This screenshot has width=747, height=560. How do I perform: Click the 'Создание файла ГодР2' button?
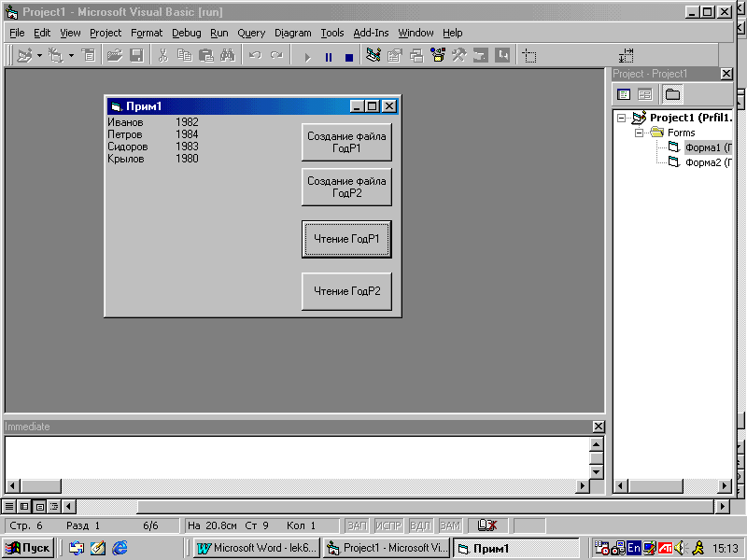[x=346, y=187]
